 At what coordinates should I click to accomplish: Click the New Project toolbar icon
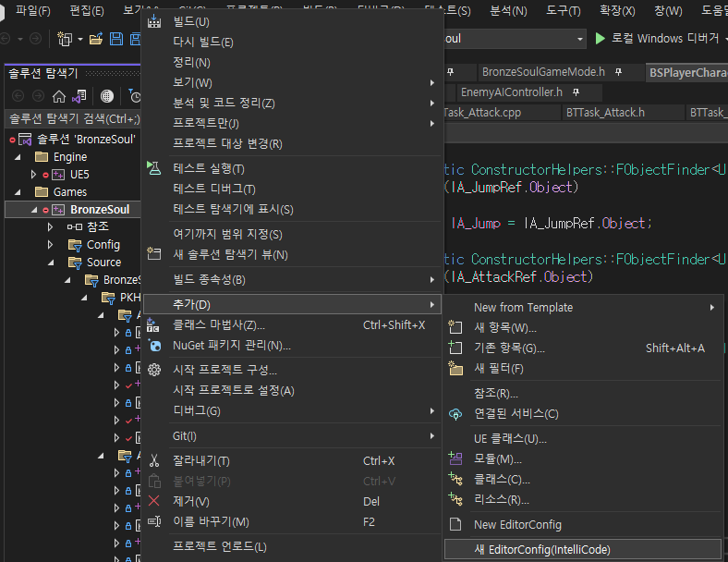pos(65,39)
